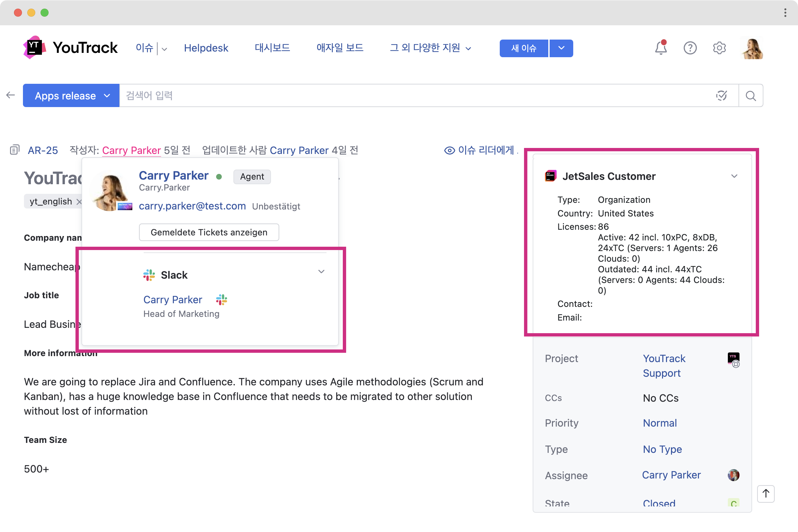The width and height of the screenshot is (798, 532).
Task: Click the search magnifier icon
Action: click(750, 96)
